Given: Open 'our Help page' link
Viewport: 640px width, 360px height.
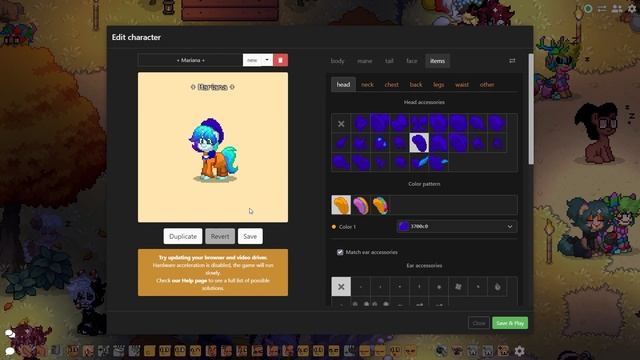Looking at the screenshot, I should pos(189,280).
